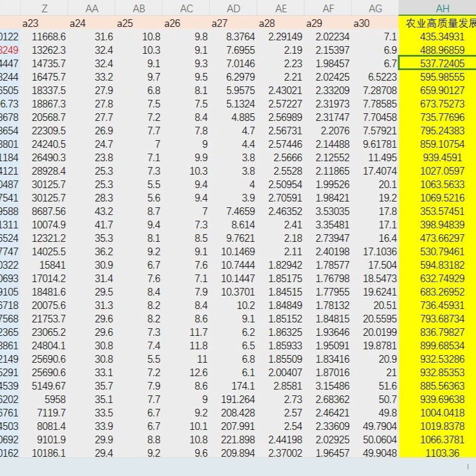Click the a30 header cell
This screenshot has height=476, width=476.
(375, 23)
